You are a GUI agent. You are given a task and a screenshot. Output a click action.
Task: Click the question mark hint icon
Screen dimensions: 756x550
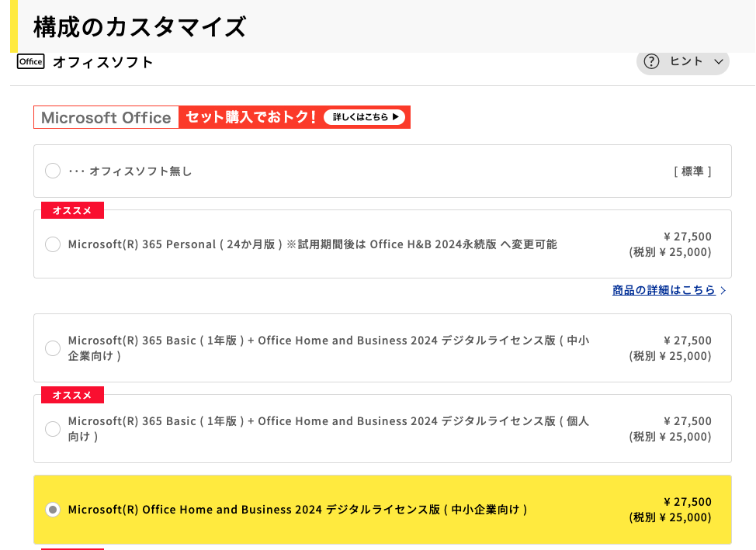point(651,62)
